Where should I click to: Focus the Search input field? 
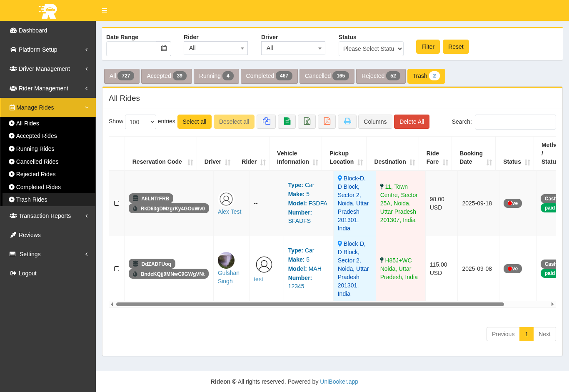(x=515, y=122)
